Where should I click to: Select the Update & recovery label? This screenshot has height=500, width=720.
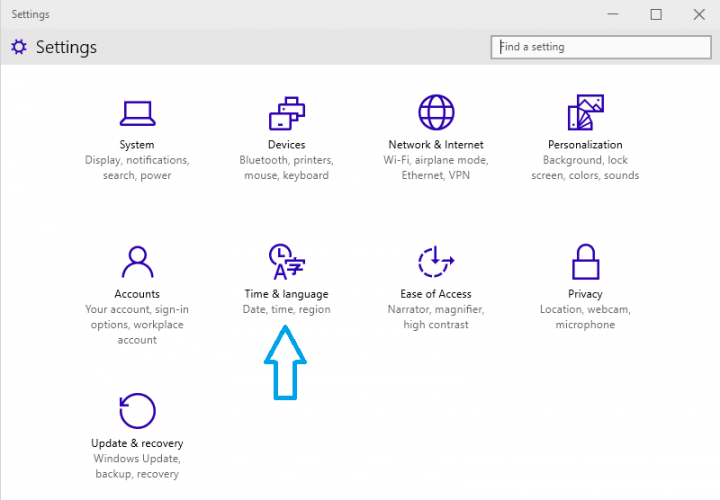point(137,443)
